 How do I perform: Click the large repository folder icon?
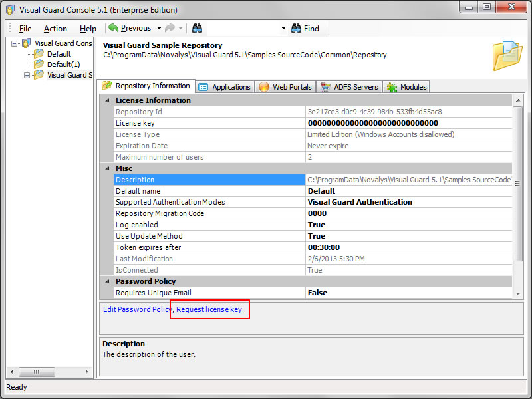pyautogui.click(x=507, y=55)
